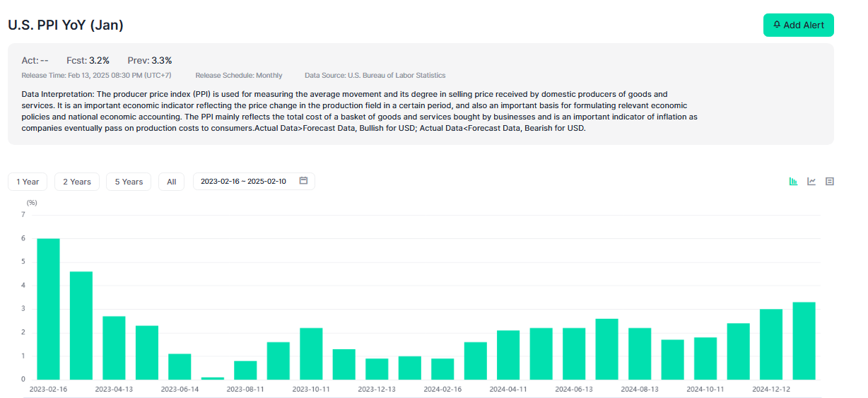Switch to line chart view icon
Screen dimensions: 868x398
pyautogui.click(x=811, y=182)
